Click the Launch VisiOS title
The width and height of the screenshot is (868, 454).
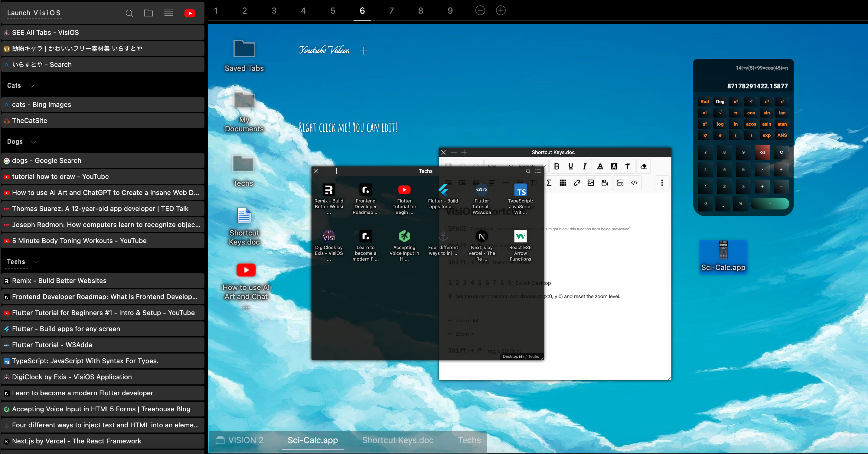34,13
